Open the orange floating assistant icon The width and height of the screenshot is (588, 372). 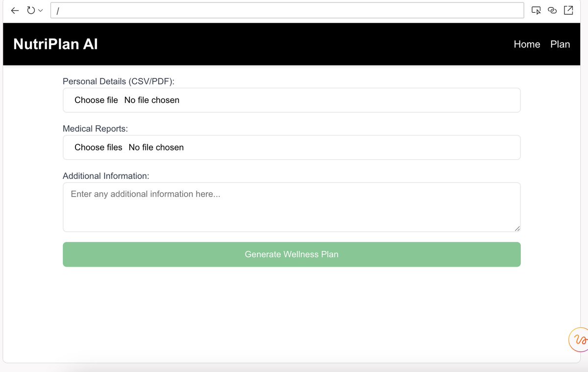[579, 340]
